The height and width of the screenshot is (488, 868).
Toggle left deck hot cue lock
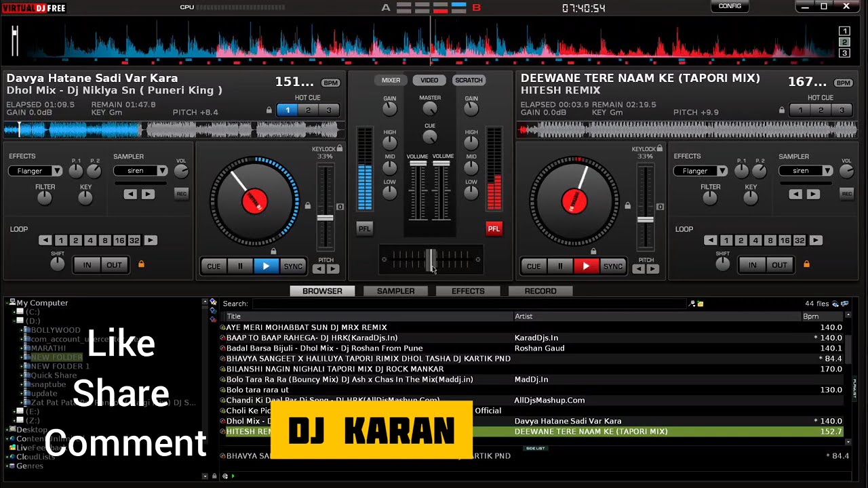(269, 110)
